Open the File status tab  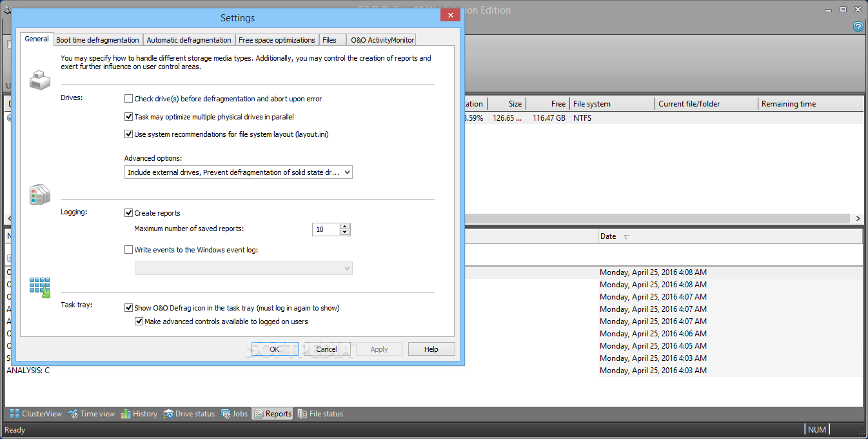tap(321, 414)
